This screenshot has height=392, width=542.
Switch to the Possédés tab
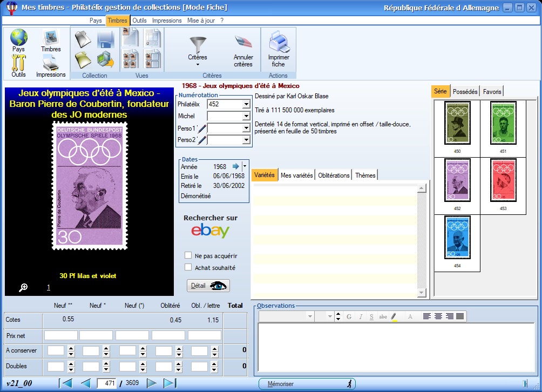pyautogui.click(x=465, y=92)
